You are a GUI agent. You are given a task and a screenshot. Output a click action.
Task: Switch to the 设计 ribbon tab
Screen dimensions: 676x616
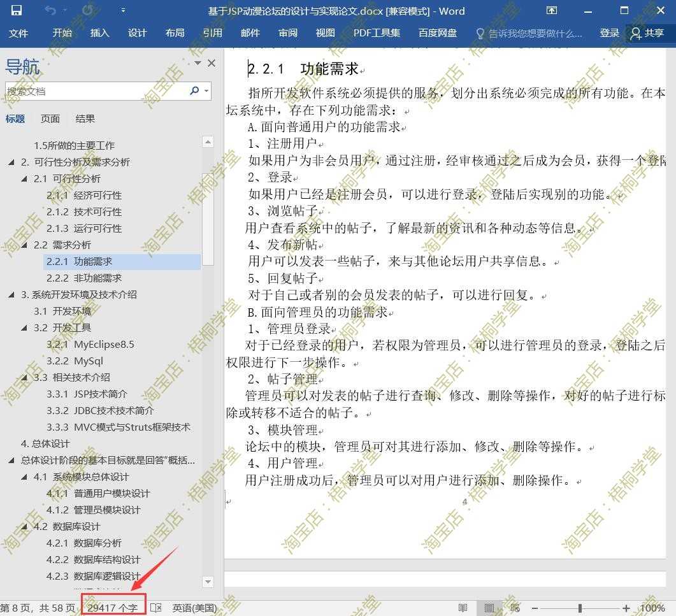137,33
